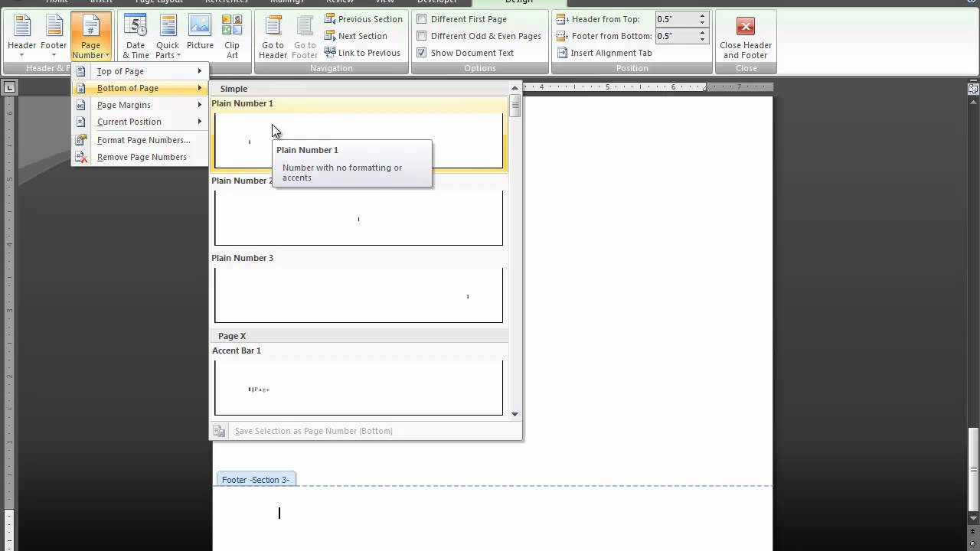Image resolution: width=980 pixels, height=551 pixels.
Task: Decrease Footer from Bottom value
Action: point(702,39)
